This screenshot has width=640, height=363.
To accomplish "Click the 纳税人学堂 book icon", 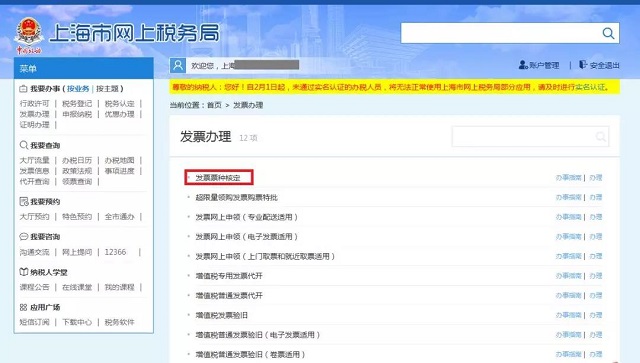I will point(24,272).
